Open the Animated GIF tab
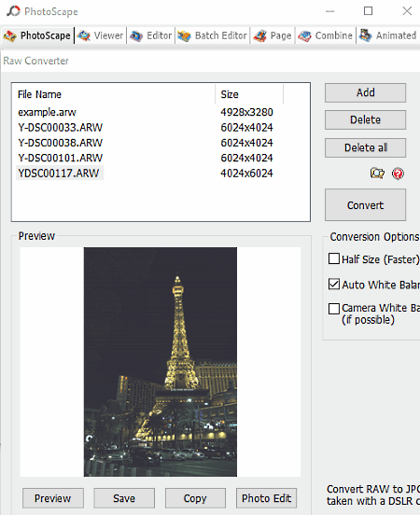The height and width of the screenshot is (515, 420). [388, 35]
